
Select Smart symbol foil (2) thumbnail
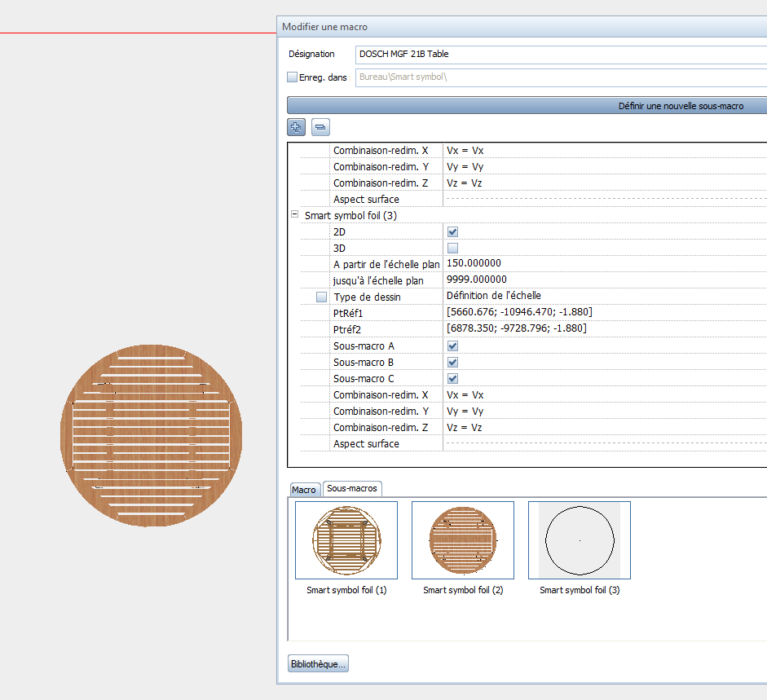[x=463, y=540]
